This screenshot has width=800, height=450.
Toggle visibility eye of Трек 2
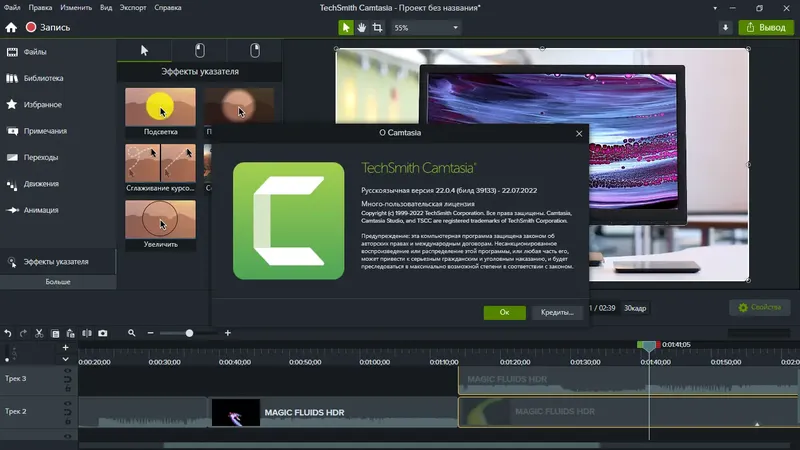(67, 404)
